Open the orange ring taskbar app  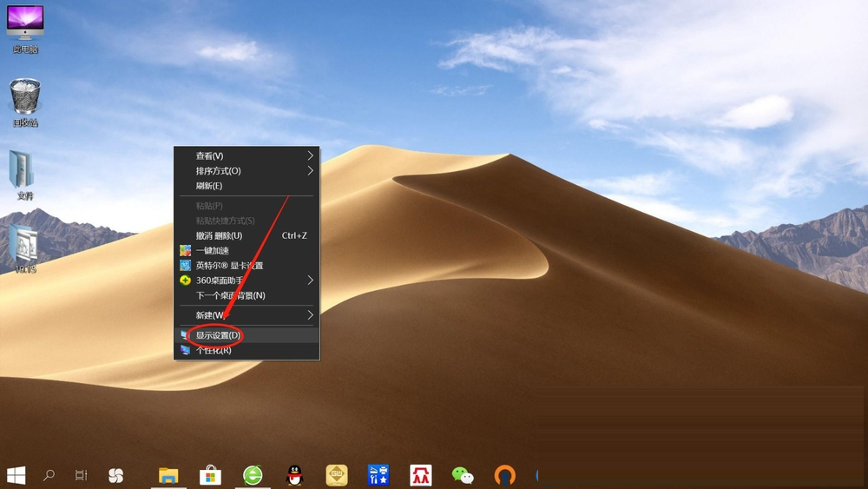pyautogui.click(x=504, y=475)
